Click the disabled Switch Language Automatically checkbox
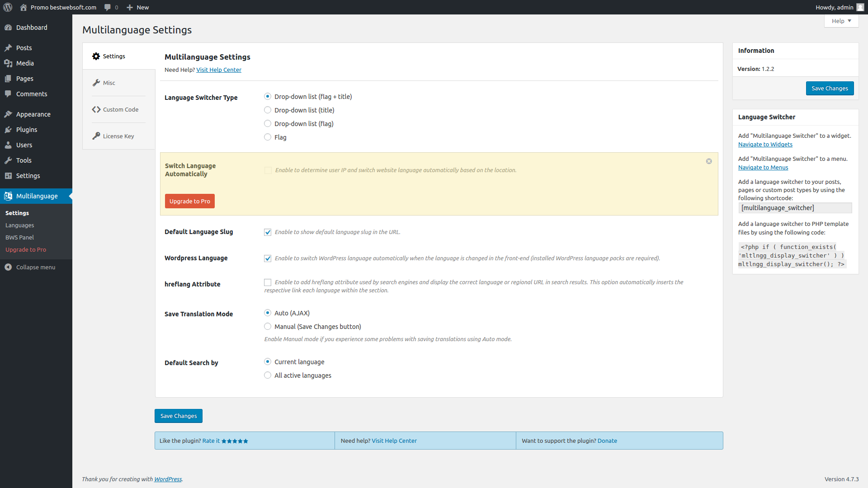The image size is (868, 488). point(268,170)
